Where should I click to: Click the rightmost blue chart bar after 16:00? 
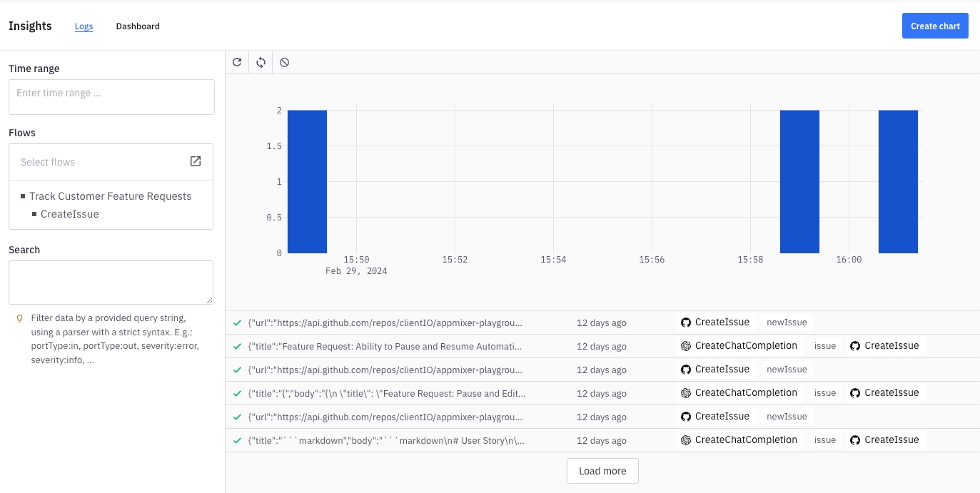[x=897, y=181]
